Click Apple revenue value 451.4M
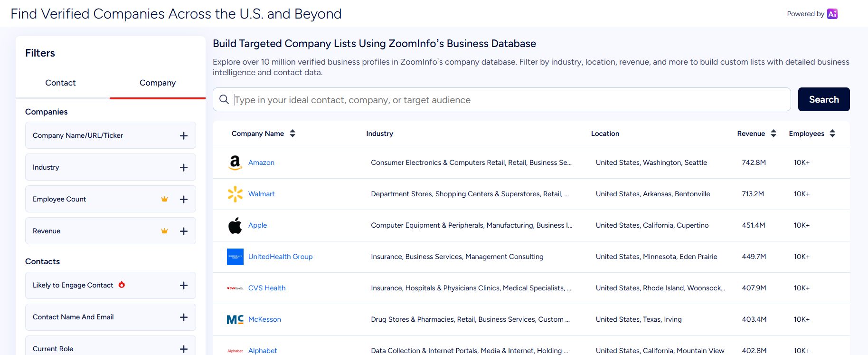The height and width of the screenshot is (355, 868). (x=754, y=225)
